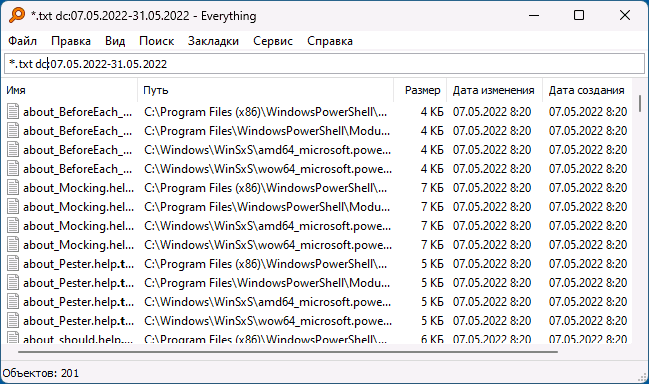The width and height of the screenshot is (649, 384).
Task: Click into the search query field
Action: point(324,64)
